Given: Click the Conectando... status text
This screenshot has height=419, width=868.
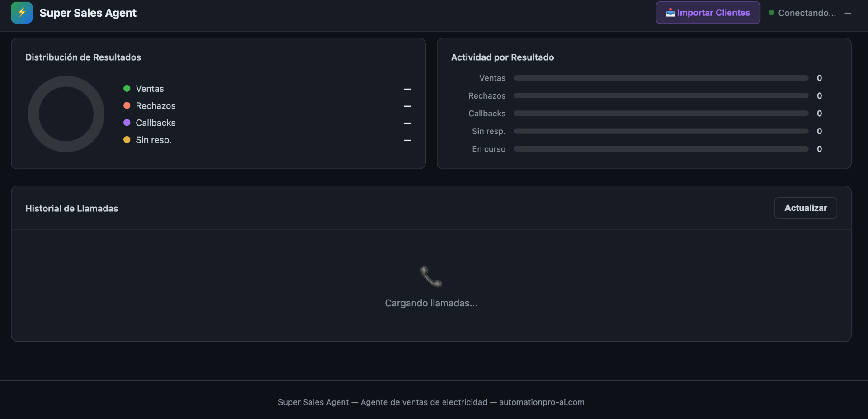Looking at the screenshot, I should tap(807, 13).
